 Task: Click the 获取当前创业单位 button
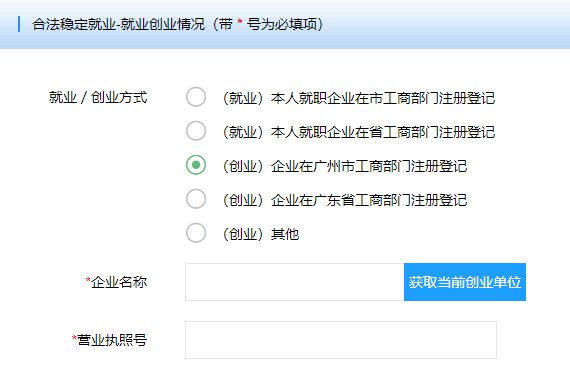pos(465,282)
